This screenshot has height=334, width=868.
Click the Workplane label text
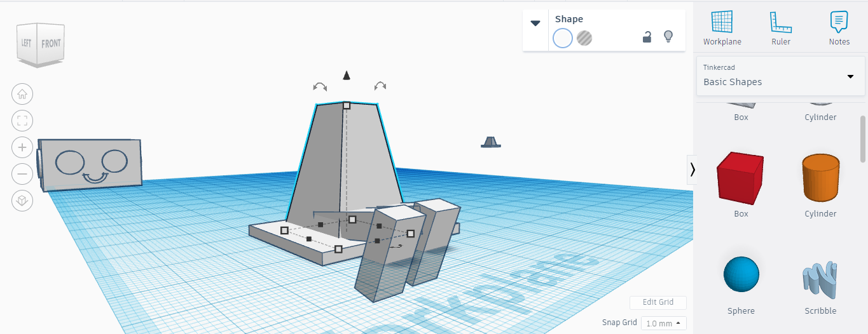722,42
